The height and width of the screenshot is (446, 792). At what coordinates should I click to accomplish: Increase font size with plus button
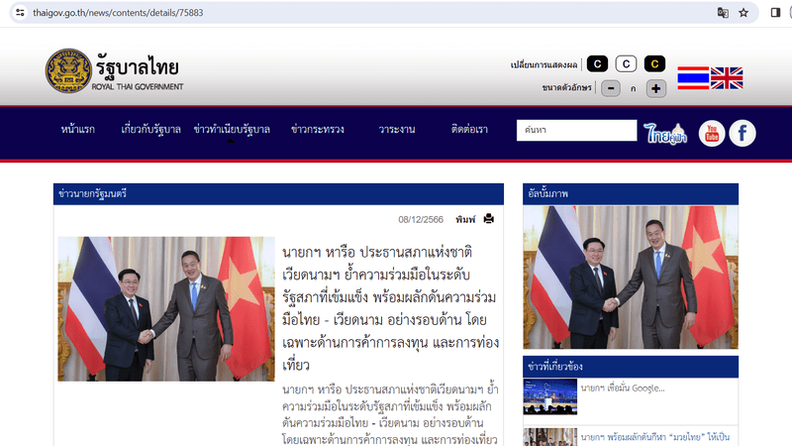coord(656,88)
